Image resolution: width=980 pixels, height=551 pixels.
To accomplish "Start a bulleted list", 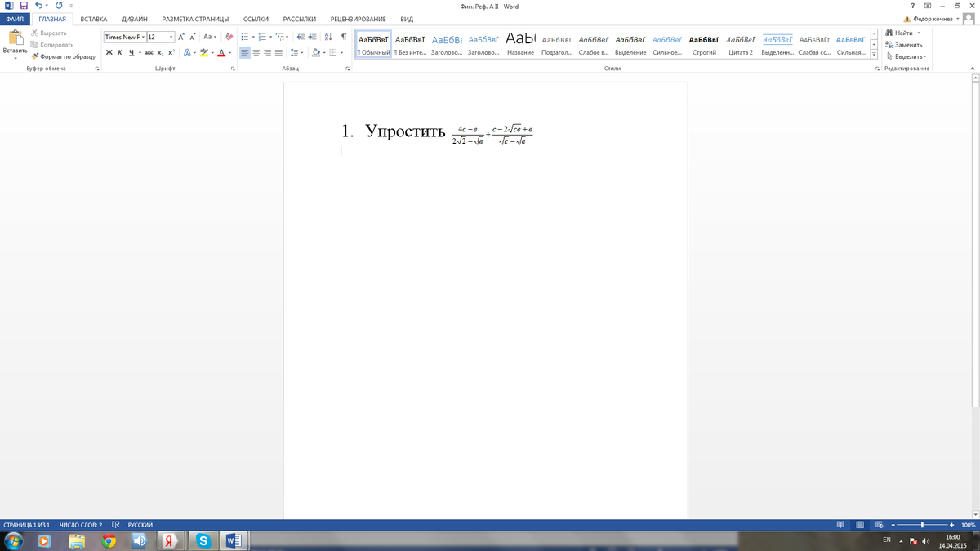I will 244,37.
